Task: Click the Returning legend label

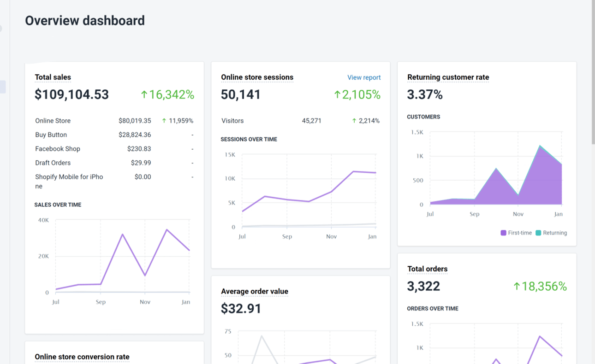Action: pyautogui.click(x=555, y=233)
